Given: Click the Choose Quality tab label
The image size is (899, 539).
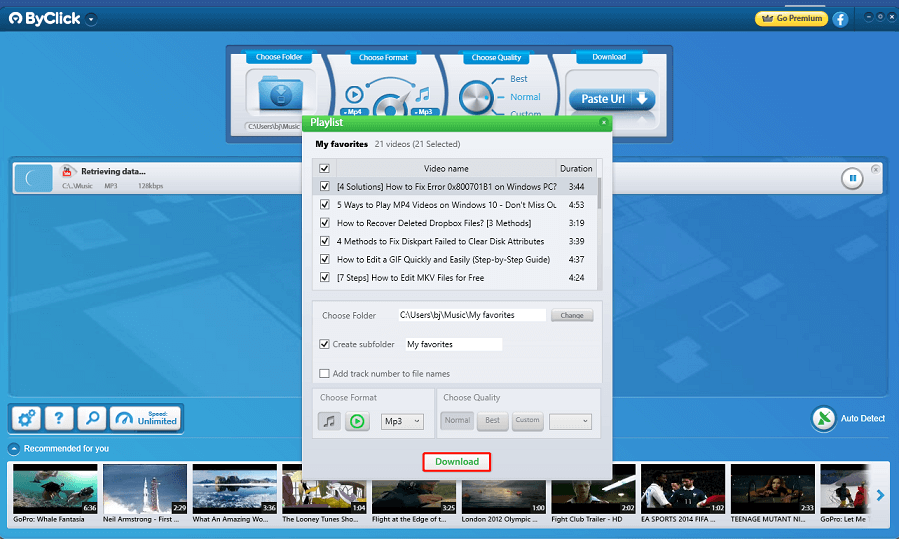Looking at the screenshot, I should (497, 57).
